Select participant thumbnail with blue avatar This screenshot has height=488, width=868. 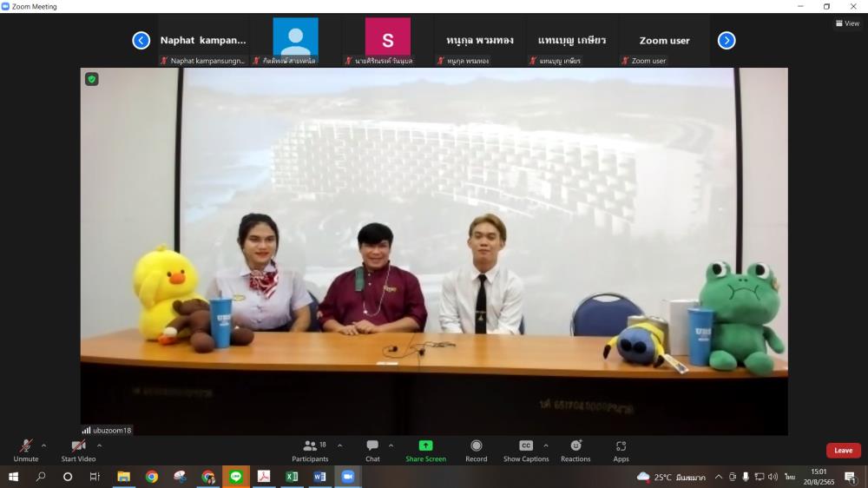[x=296, y=41]
